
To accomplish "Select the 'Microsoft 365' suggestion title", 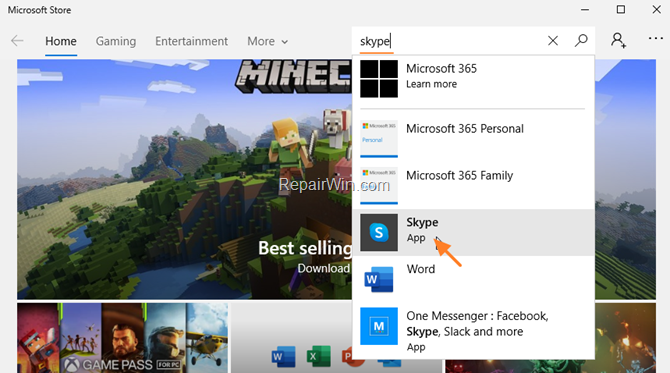I will (441, 69).
